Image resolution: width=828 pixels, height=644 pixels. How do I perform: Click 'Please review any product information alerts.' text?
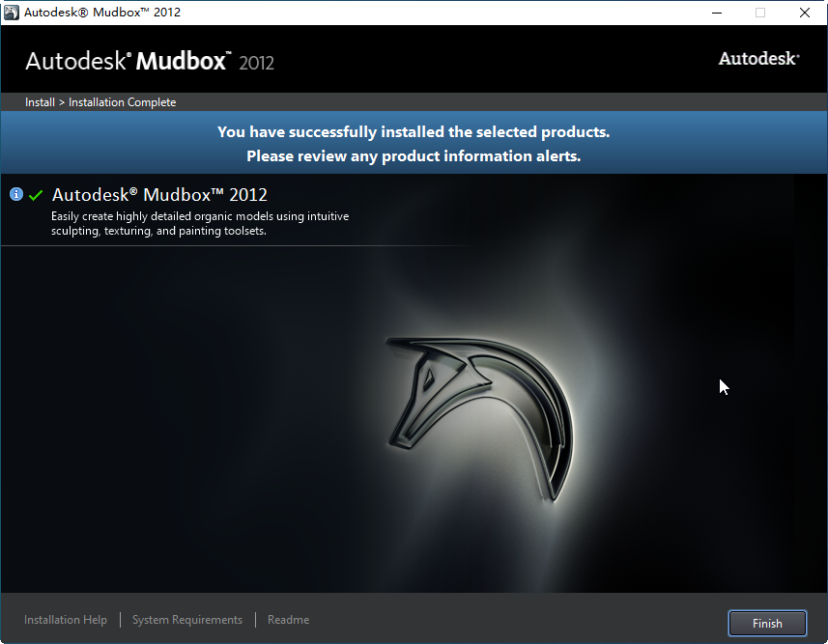click(x=414, y=156)
